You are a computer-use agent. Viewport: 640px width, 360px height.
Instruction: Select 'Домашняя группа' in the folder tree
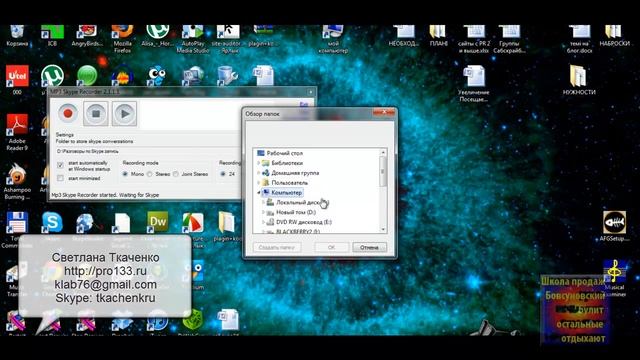click(295, 173)
